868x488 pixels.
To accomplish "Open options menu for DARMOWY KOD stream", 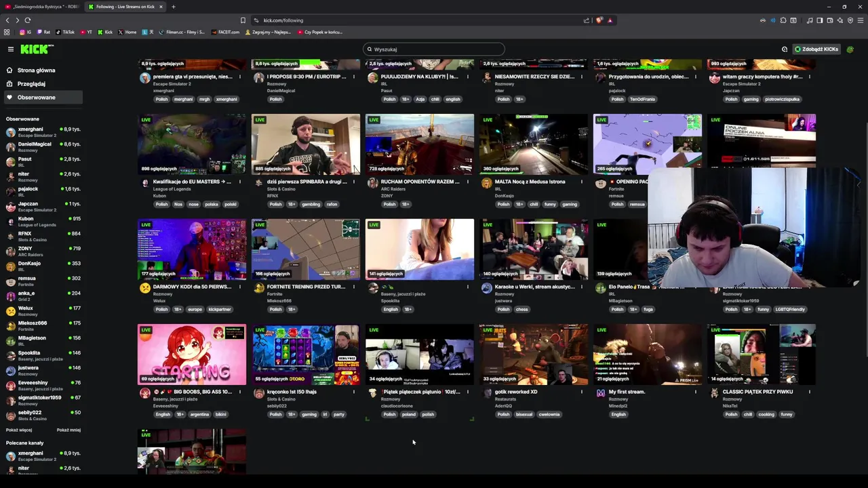I will (239, 287).
